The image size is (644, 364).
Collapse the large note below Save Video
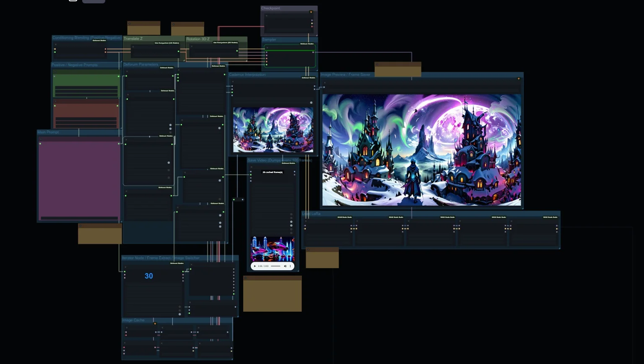[246, 278]
